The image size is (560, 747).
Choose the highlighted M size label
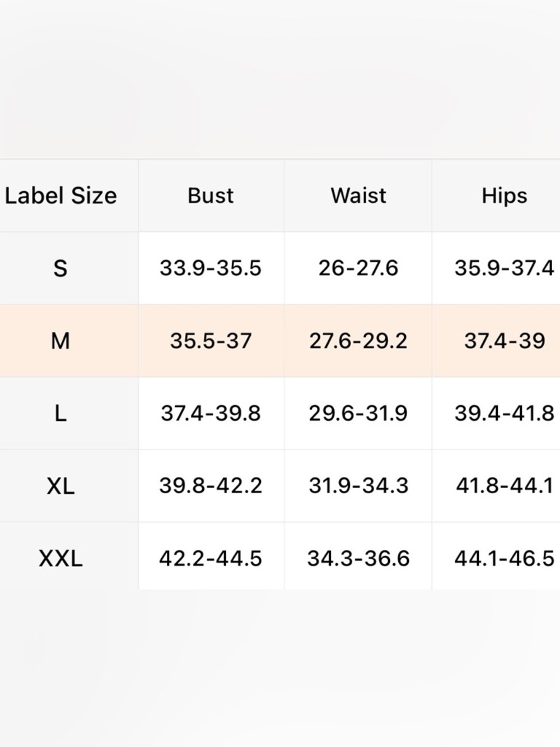(x=60, y=341)
